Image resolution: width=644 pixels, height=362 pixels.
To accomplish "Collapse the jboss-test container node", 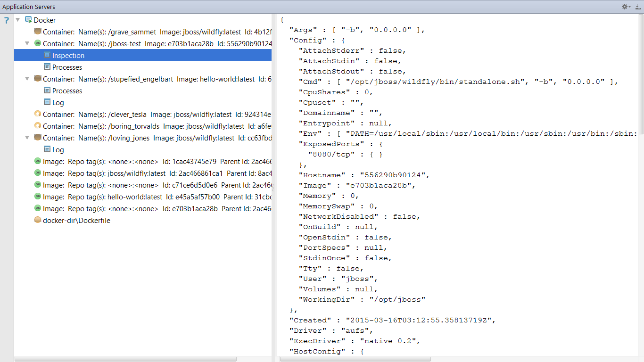I will [27, 43].
